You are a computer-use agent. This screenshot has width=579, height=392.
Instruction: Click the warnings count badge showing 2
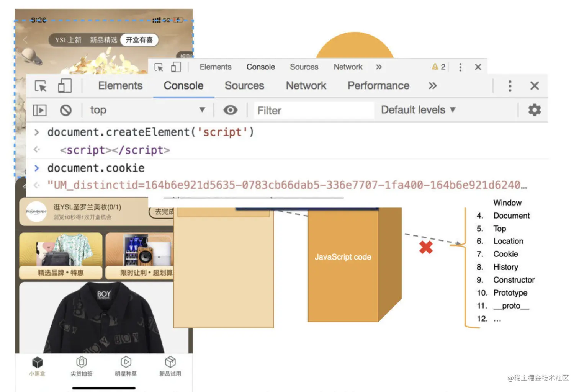[x=438, y=67]
